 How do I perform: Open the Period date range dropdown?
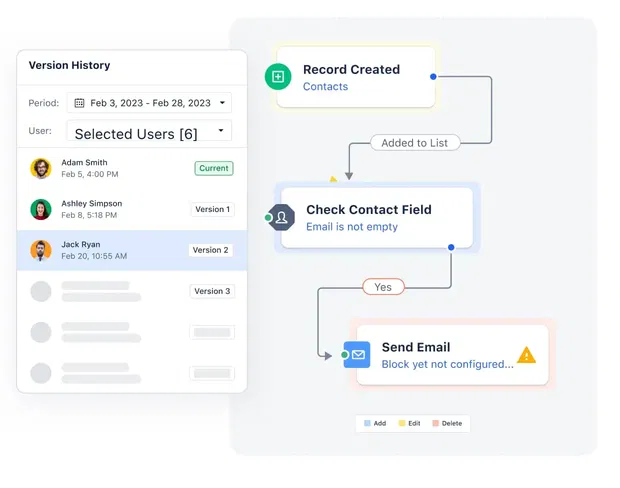click(149, 103)
